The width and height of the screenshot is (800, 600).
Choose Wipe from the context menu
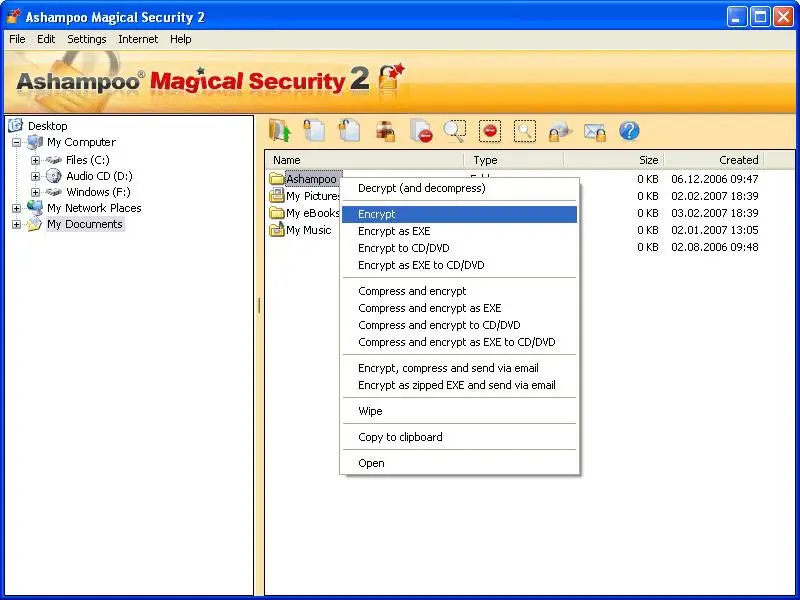point(460,411)
